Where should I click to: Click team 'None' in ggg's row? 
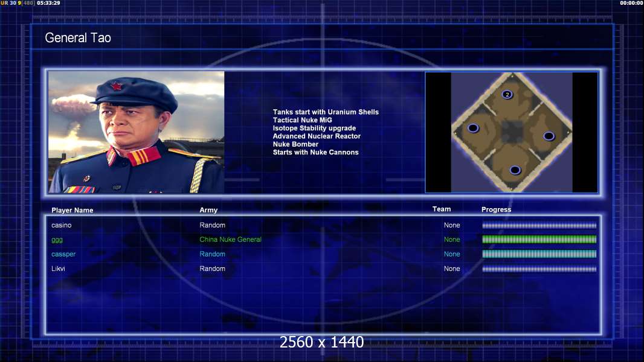pyautogui.click(x=452, y=240)
